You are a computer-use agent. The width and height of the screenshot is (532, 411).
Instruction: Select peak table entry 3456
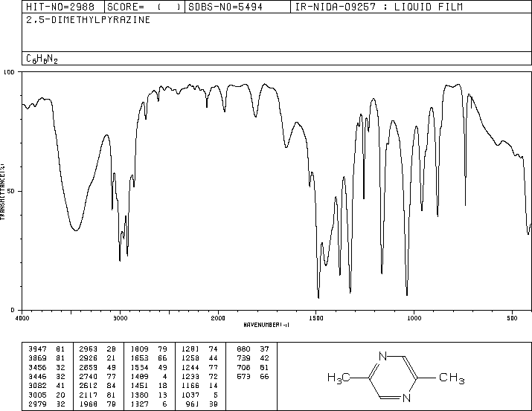point(37,367)
